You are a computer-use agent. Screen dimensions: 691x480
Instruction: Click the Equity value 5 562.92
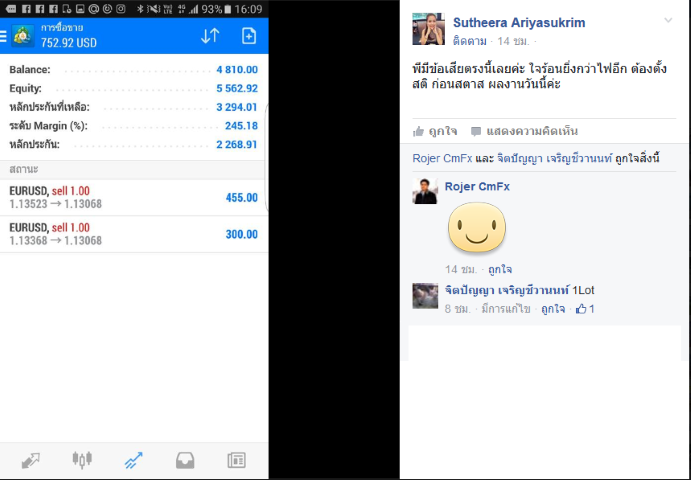(x=237, y=89)
